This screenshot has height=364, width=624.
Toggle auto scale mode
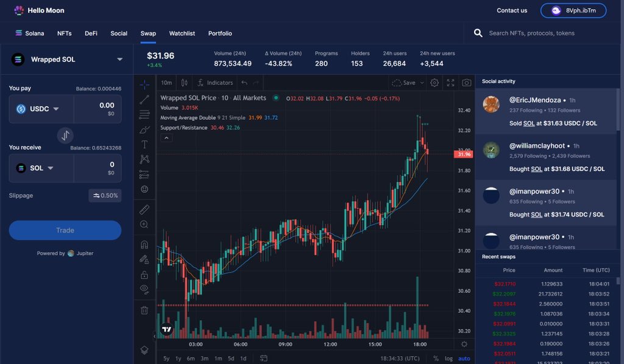(x=464, y=359)
